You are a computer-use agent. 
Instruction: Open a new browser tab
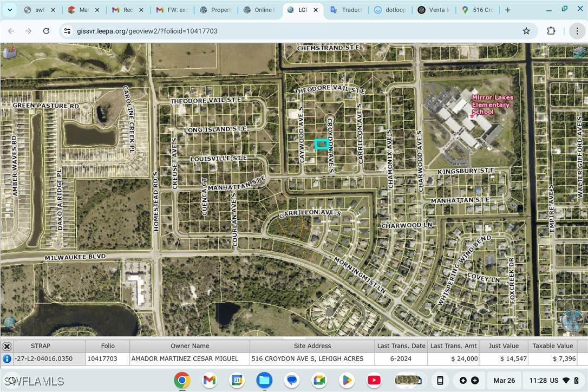[x=507, y=10]
